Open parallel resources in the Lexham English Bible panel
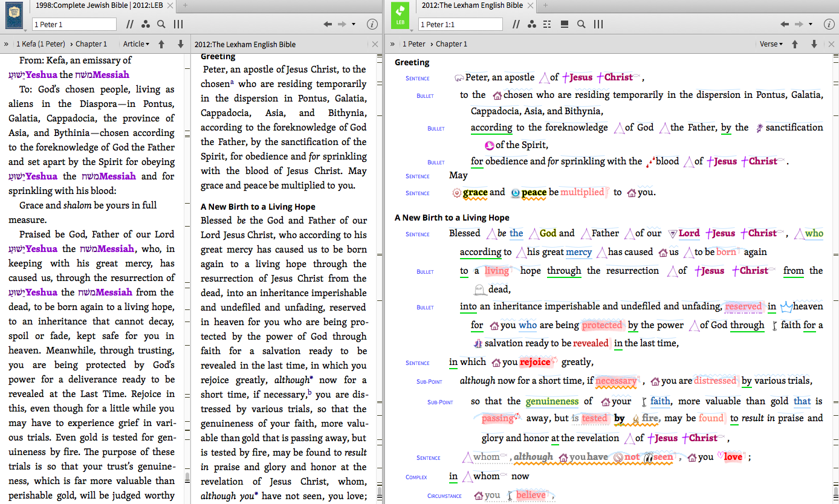The image size is (839, 504). coord(516,24)
